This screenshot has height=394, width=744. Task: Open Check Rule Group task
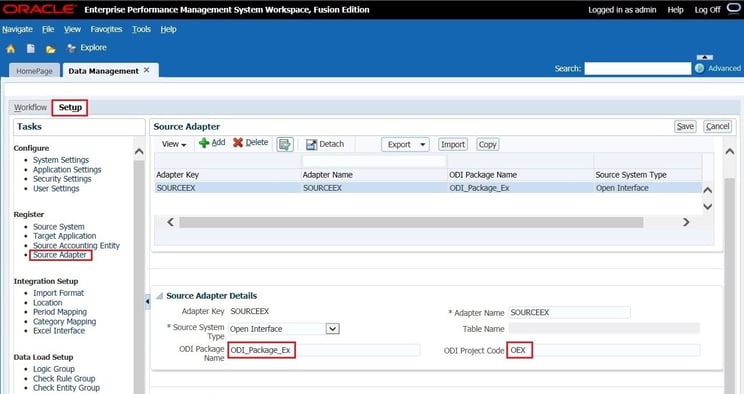pos(64,378)
